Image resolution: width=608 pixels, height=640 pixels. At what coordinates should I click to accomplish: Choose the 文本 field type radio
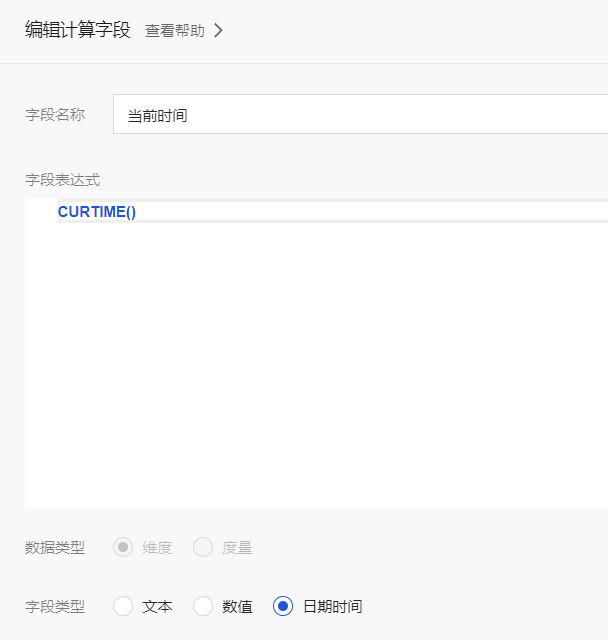[x=123, y=606]
